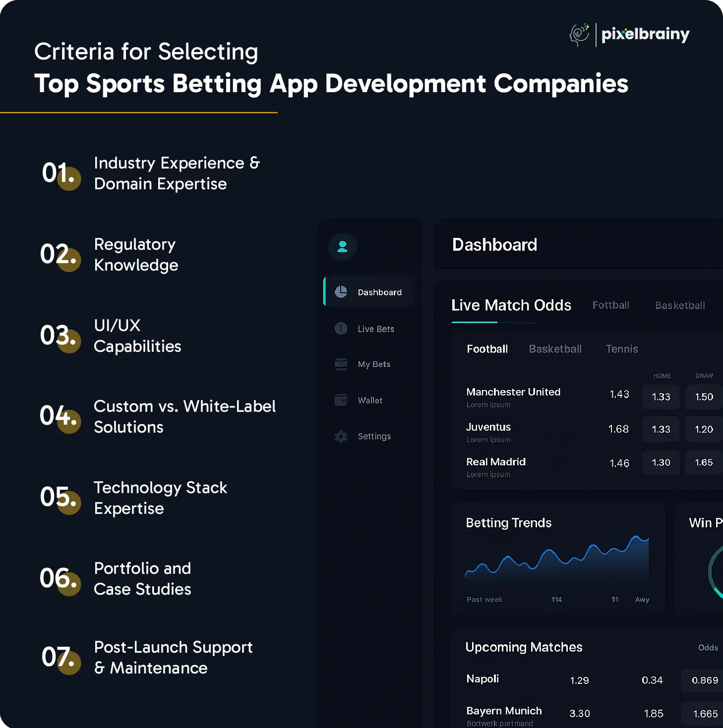The height and width of the screenshot is (728, 723).
Task: Click the Manchester United team name
Action: point(513,392)
